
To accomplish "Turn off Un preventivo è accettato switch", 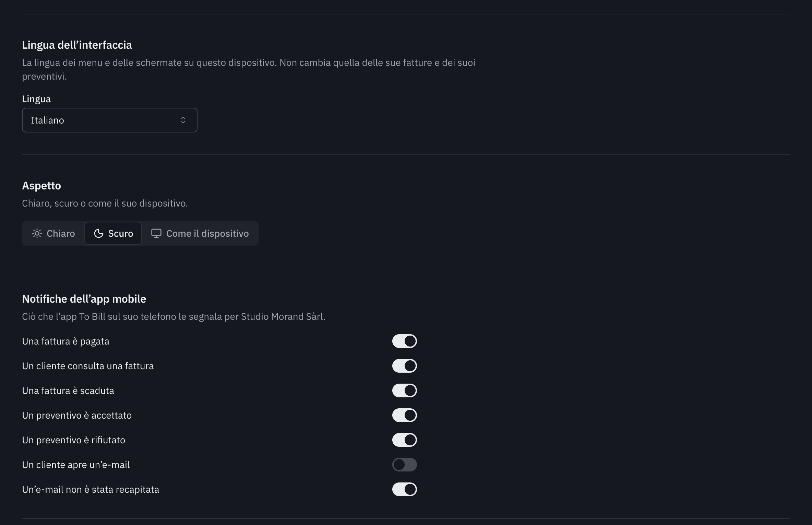I will point(405,415).
